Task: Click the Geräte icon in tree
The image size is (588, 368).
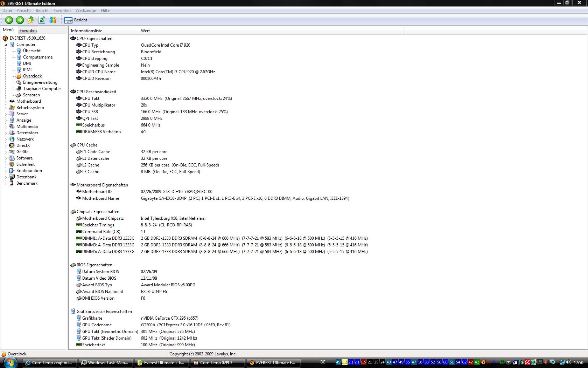Action: pyautogui.click(x=12, y=152)
